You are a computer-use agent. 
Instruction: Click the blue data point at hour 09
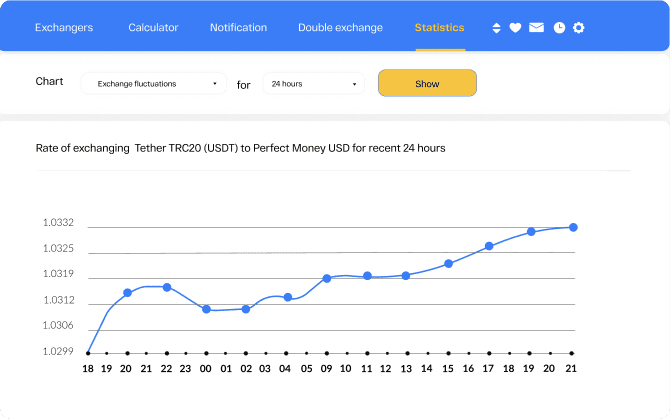click(x=327, y=278)
